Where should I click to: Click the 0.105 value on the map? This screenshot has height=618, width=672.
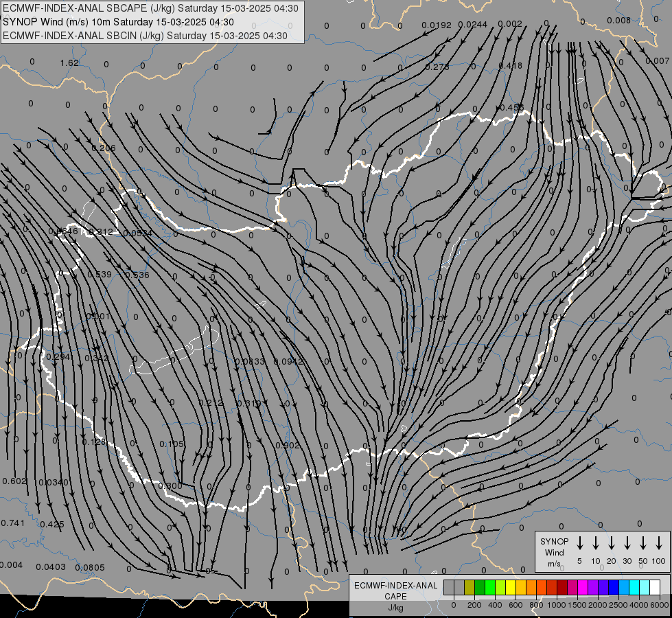[x=172, y=444]
